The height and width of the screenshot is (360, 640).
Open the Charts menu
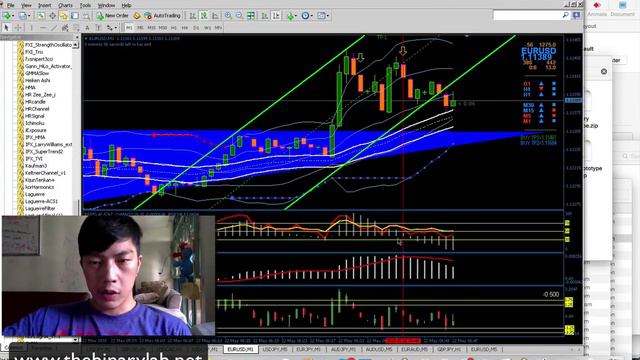click(x=65, y=5)
